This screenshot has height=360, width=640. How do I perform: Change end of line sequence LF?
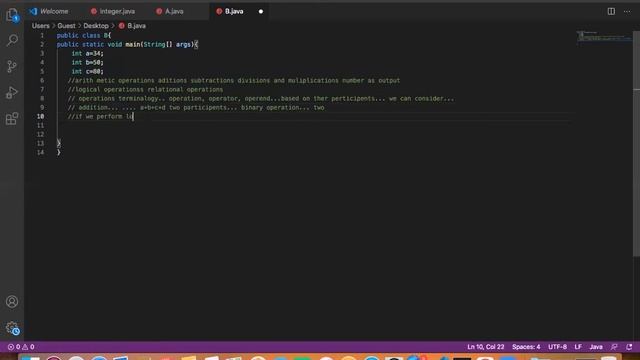(578, 347)
